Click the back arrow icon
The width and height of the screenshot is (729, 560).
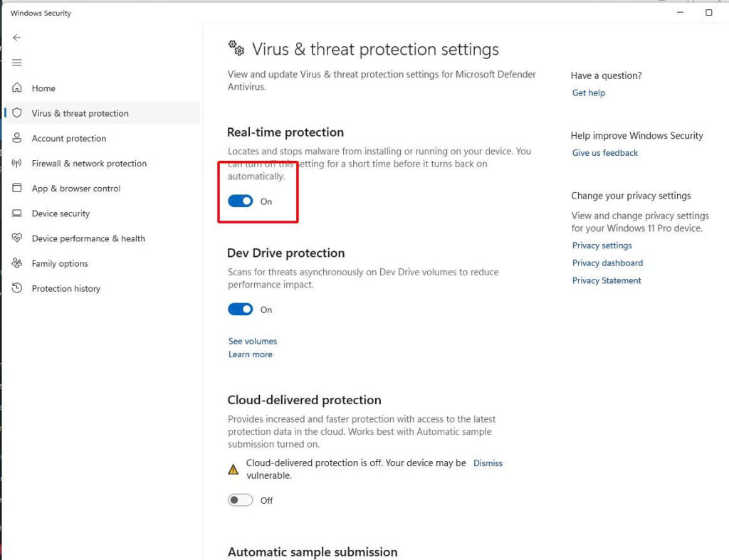tap(17, 38)
